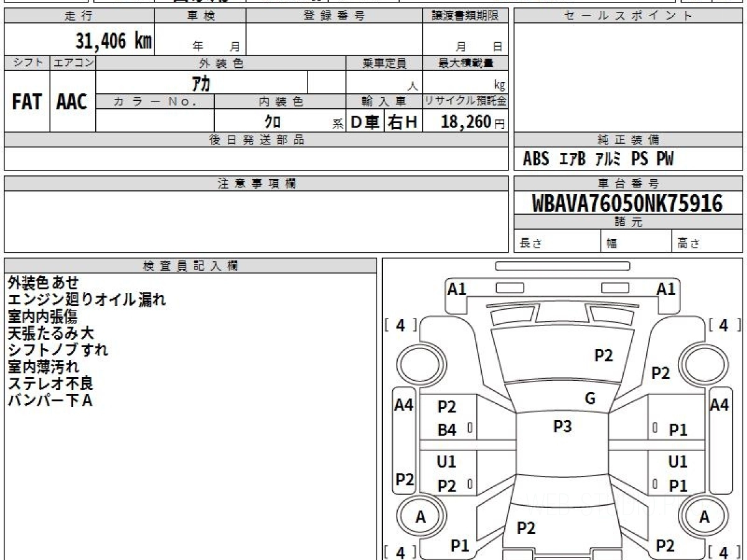Select the セールスポイント heading

pos(628,16)
